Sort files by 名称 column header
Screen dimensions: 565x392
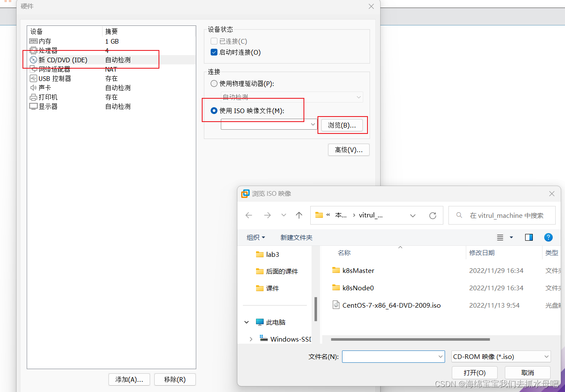[344, 253]
